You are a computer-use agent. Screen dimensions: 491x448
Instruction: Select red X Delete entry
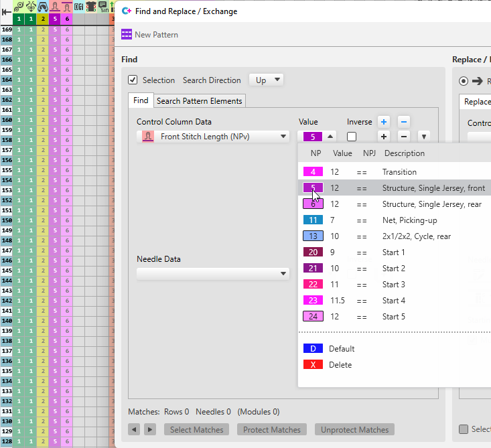point(313,365)
